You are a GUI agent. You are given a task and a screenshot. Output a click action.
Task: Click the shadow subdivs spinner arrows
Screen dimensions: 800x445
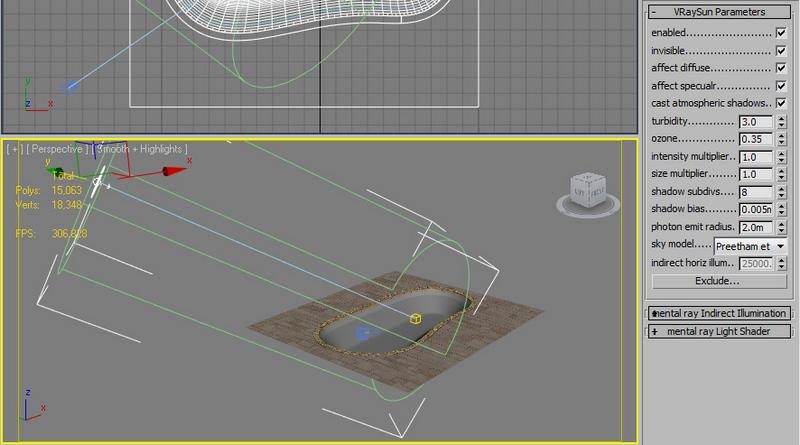click(779, 191)
